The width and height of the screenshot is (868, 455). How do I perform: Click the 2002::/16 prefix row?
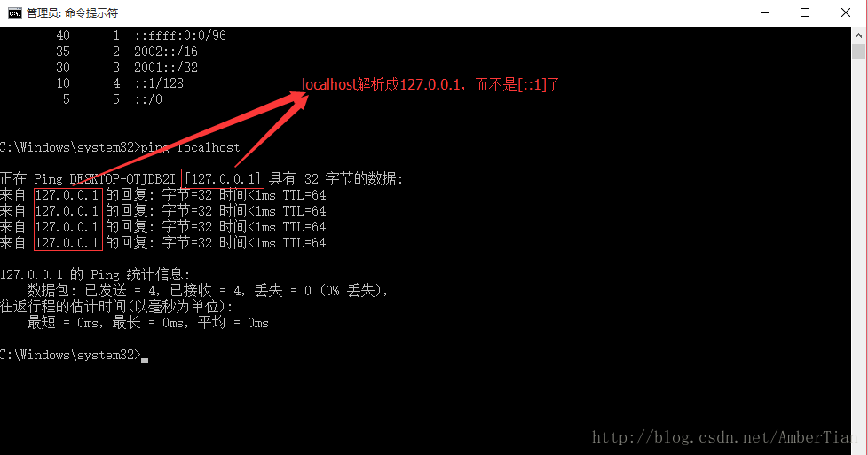127,51
